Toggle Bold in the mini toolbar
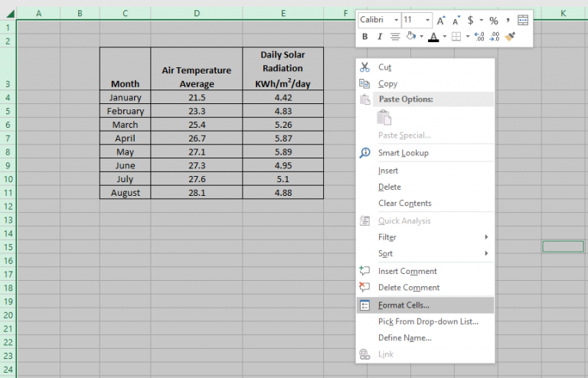This screenshot has width=588, height=378. (364, 37)
